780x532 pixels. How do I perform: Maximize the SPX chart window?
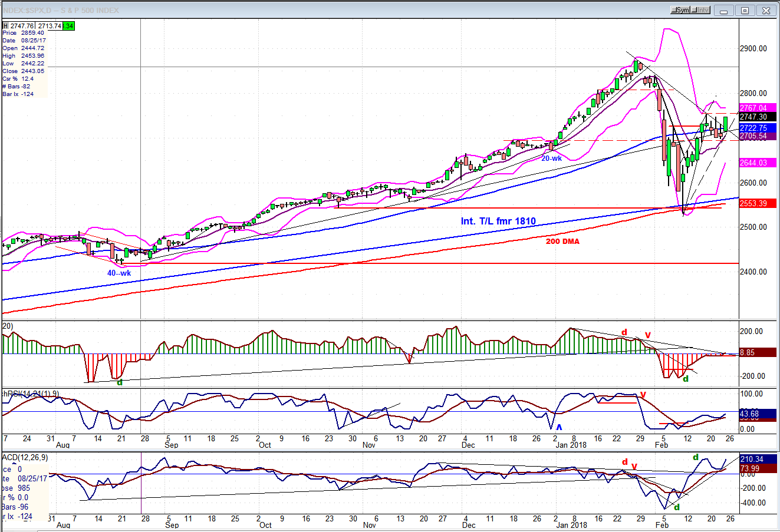745,10
